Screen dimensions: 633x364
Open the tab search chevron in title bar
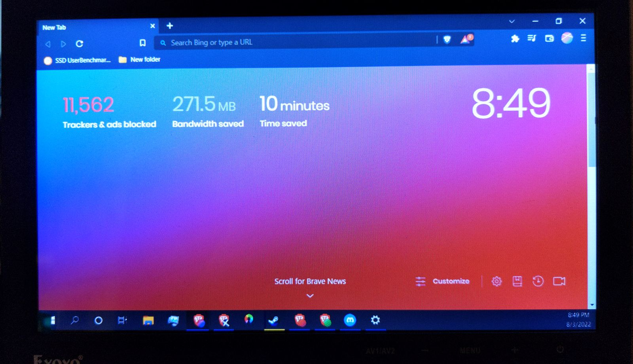(512, 21)
